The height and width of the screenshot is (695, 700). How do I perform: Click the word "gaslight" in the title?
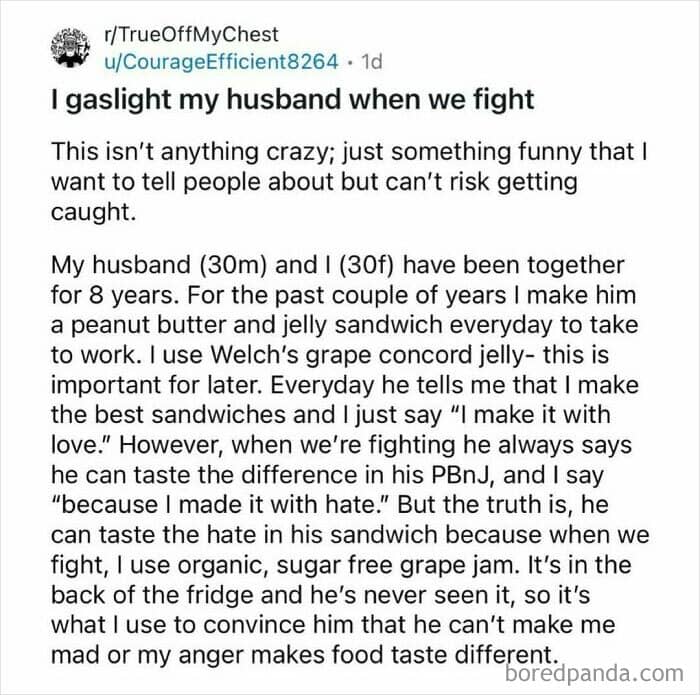119,100
